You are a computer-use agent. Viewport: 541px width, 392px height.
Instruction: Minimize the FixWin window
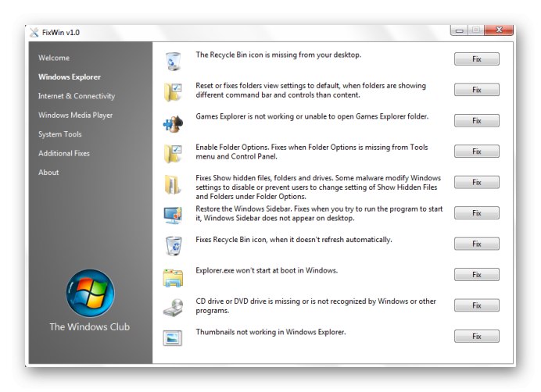pyautogui.click(x=459, y=30)
